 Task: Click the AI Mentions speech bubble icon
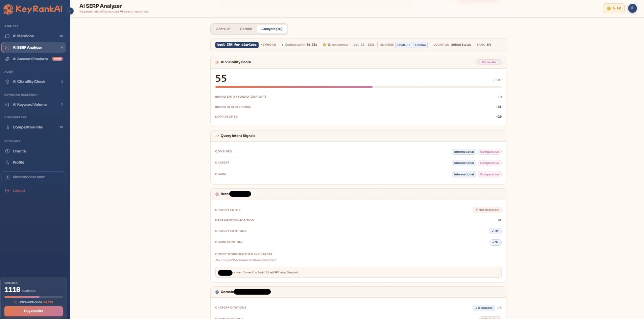click(7, 36)
